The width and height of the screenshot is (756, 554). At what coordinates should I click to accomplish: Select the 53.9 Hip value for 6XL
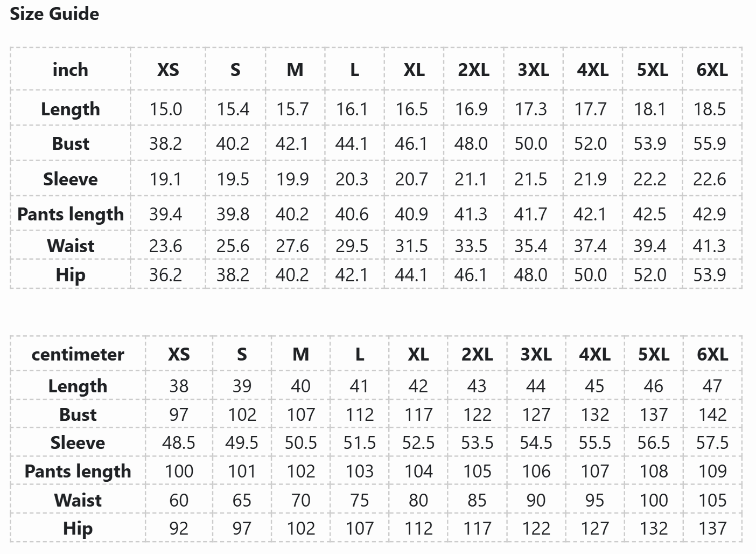[710, 275]
